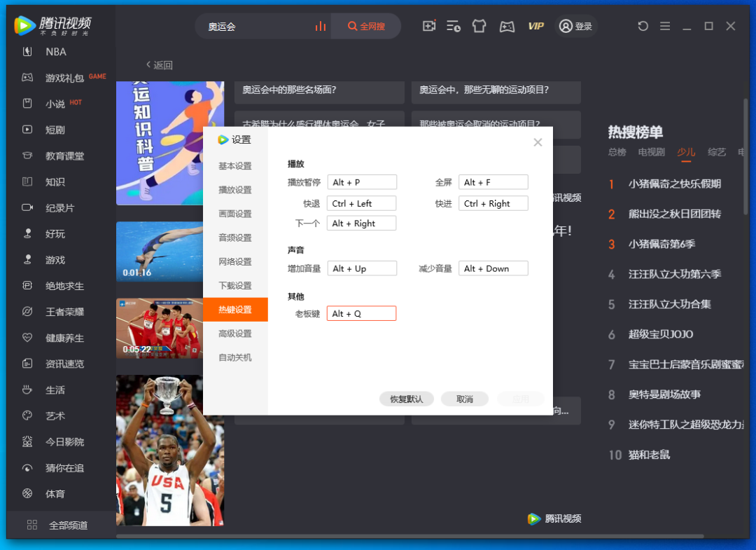
Task: Click the VIP icon in the top bar
Action: coord(535,25)
